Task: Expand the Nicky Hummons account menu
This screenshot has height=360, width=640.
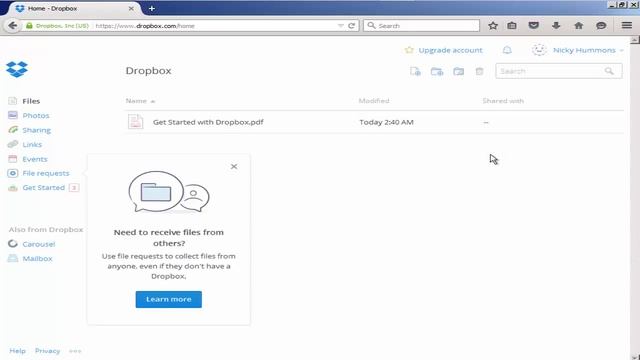Action: [588, 50]
